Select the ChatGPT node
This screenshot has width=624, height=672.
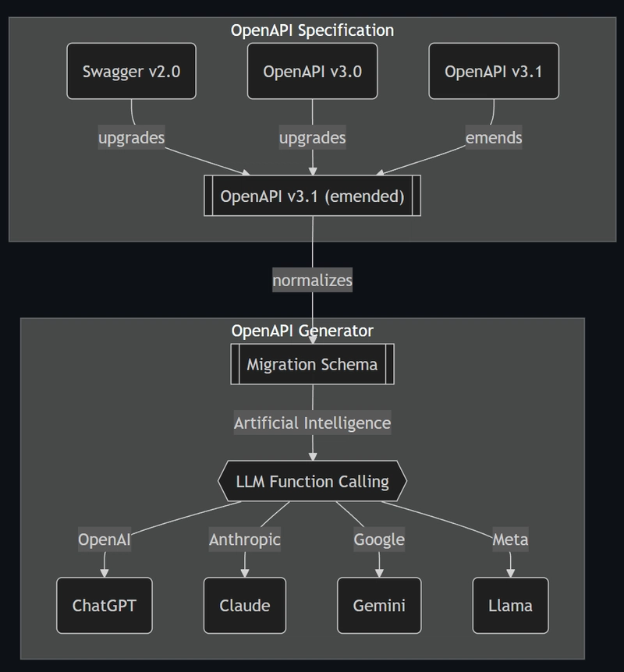coord(105,606)
